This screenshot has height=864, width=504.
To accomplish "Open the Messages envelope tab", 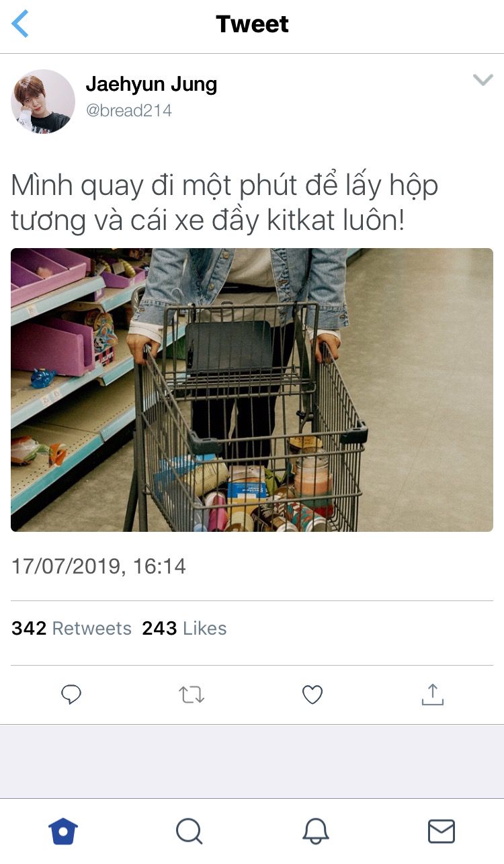I will point(442,832).
